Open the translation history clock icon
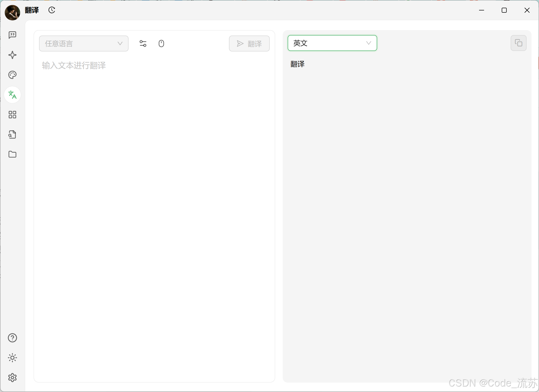Image resolution: width=539 pixels, height=392 pixels. [x=52, y=10]
